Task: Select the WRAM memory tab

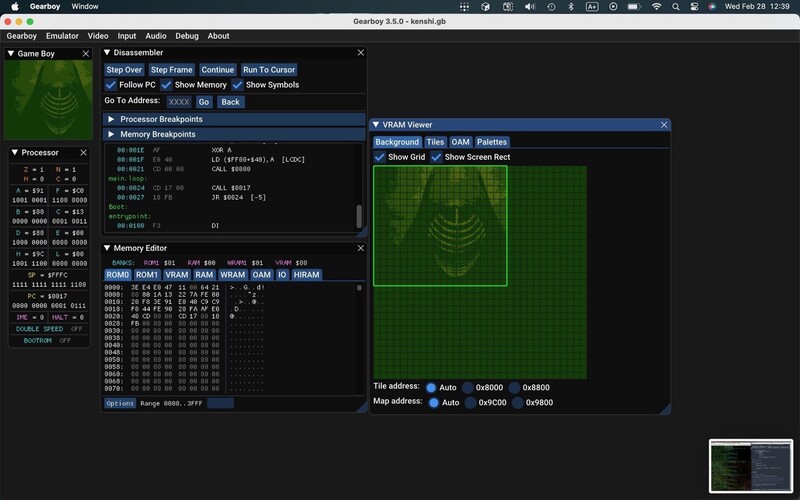Action: [233, 274]
